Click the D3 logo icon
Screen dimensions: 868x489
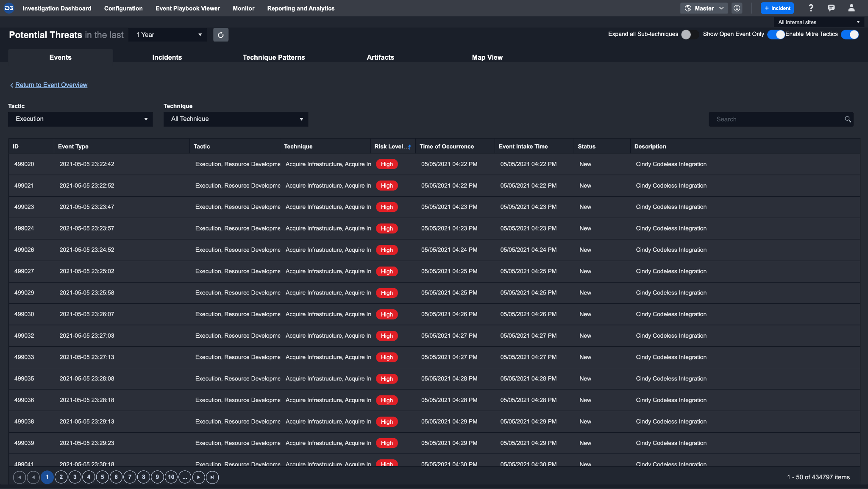9,8
